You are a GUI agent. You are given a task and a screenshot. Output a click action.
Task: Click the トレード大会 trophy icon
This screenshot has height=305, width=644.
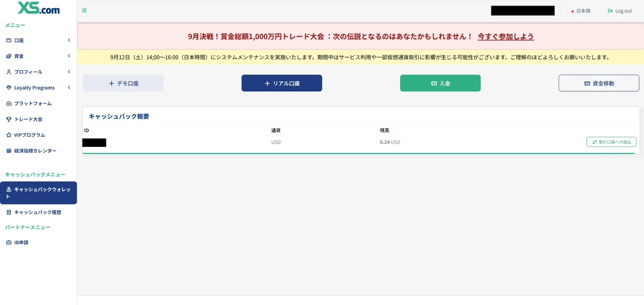point(9,119)
